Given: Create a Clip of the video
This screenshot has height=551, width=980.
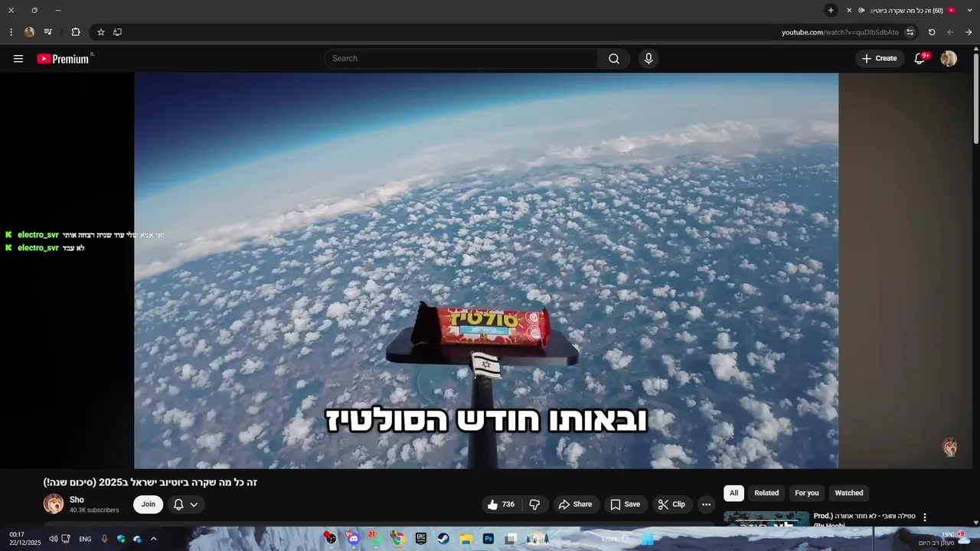Looking at the screenshot, I should [x=671, y=504].
